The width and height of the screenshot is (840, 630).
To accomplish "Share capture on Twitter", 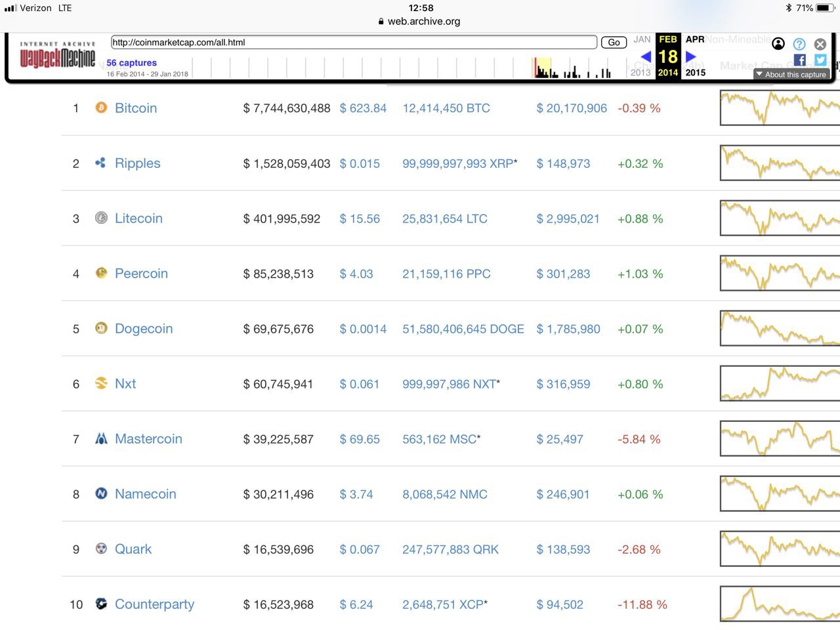I will point(820,60).
